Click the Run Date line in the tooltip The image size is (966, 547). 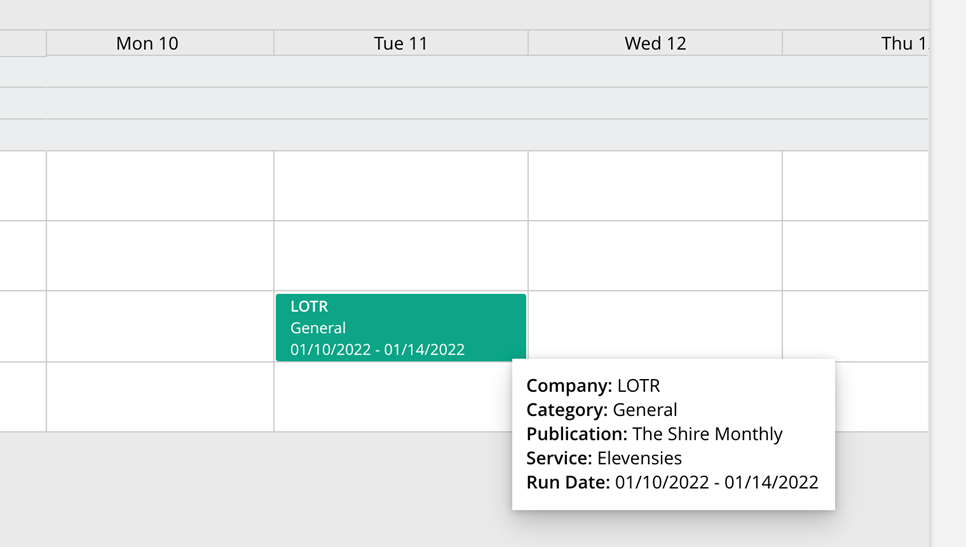pyautogui.click(x=672, y=482)
